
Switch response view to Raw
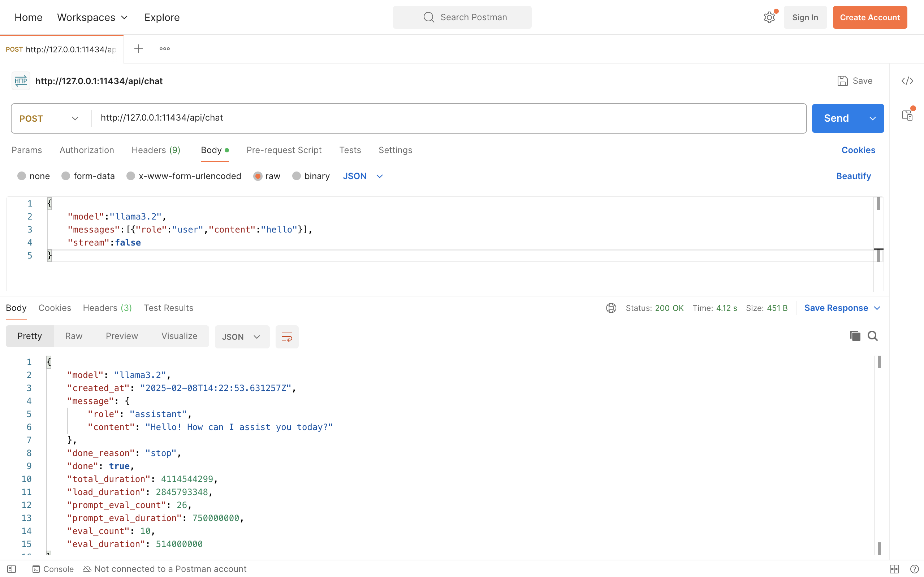click(x=74, y=336)
